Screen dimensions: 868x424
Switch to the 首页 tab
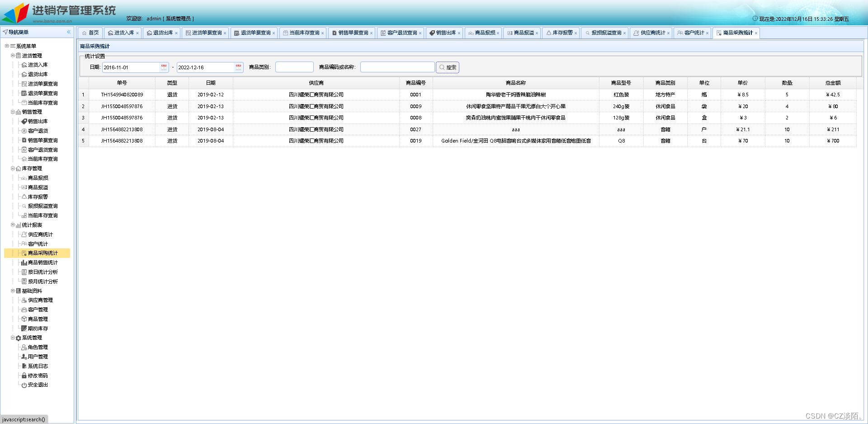click(x=90, y=33)
